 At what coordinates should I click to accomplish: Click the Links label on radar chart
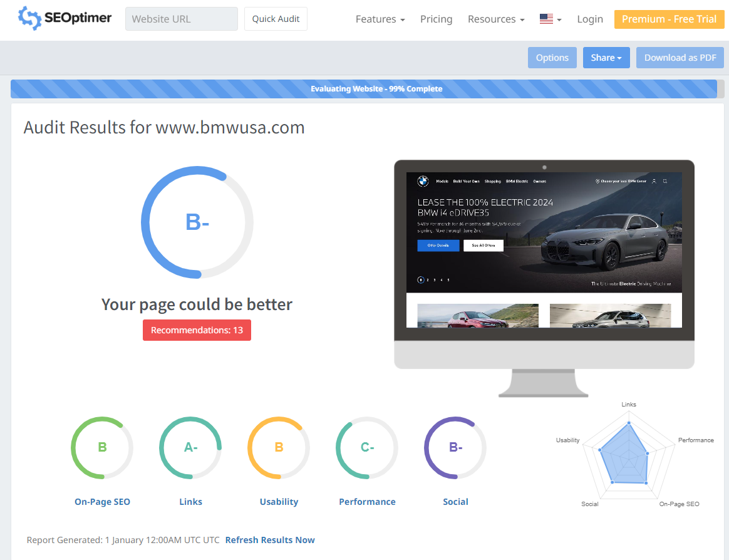[629, 404]
